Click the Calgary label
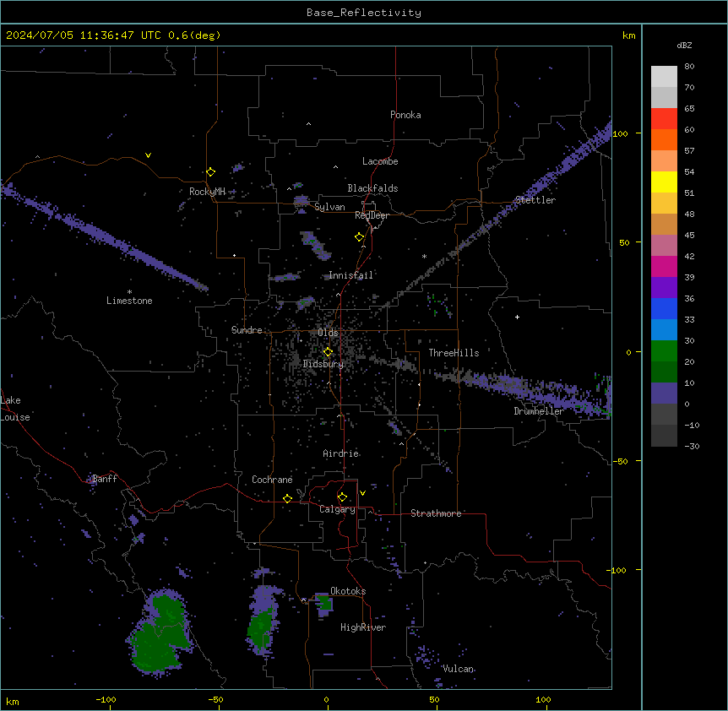Screen dimensions: 728x711 337,509
